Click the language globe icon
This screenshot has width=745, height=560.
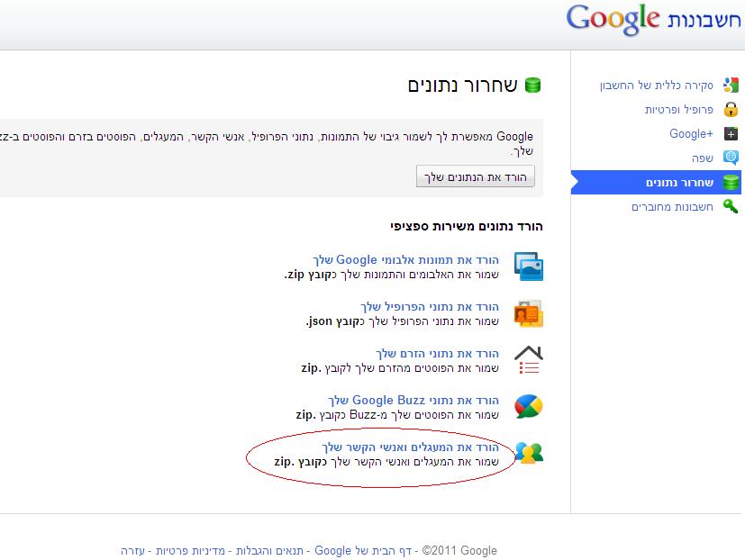(731, 158)
